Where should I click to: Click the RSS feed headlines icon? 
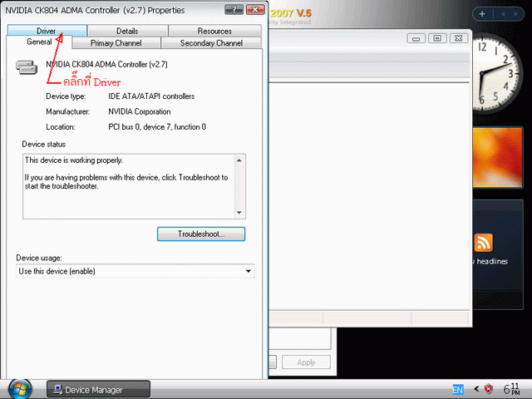484,243
